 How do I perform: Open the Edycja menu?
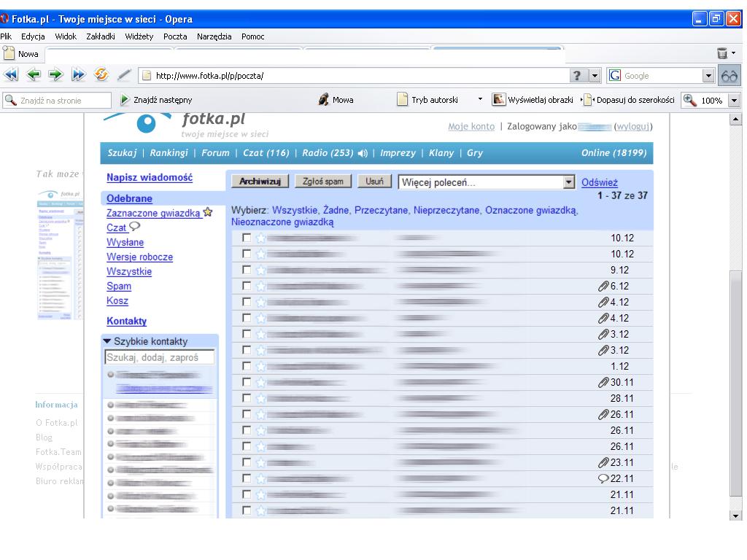point(33,36)
